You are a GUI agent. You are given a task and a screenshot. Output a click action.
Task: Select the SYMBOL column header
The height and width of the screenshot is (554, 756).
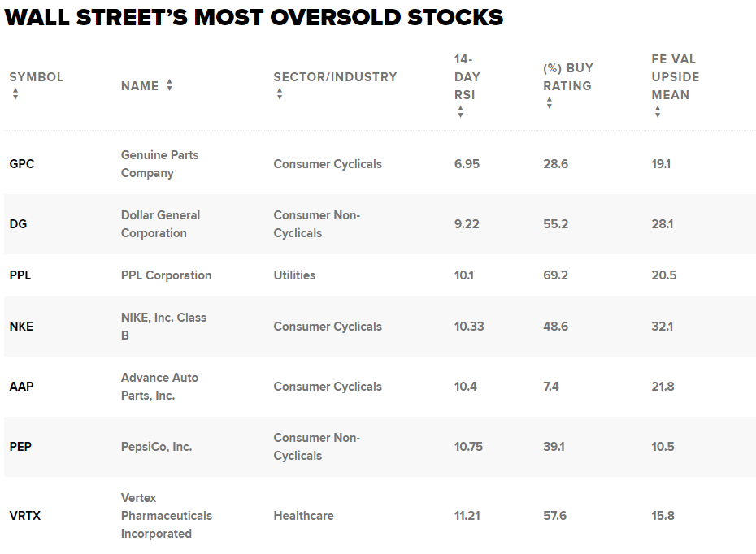point(36,77)
